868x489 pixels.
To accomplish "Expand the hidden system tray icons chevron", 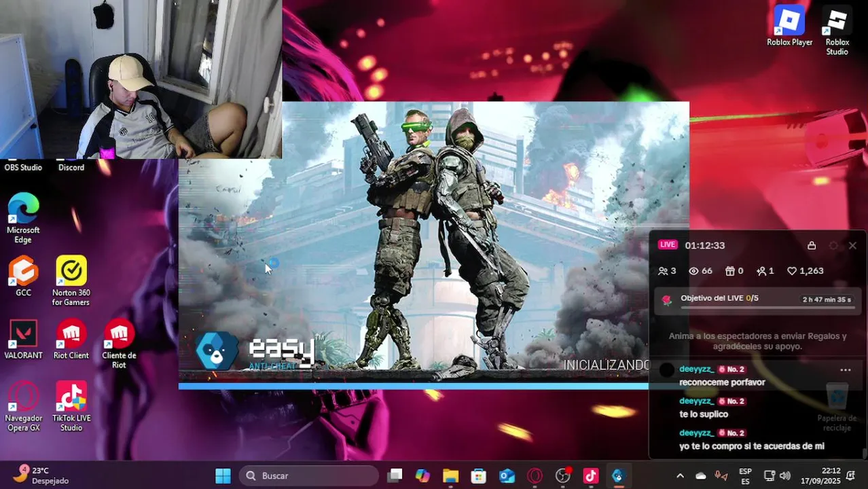I will click(680, 475).
